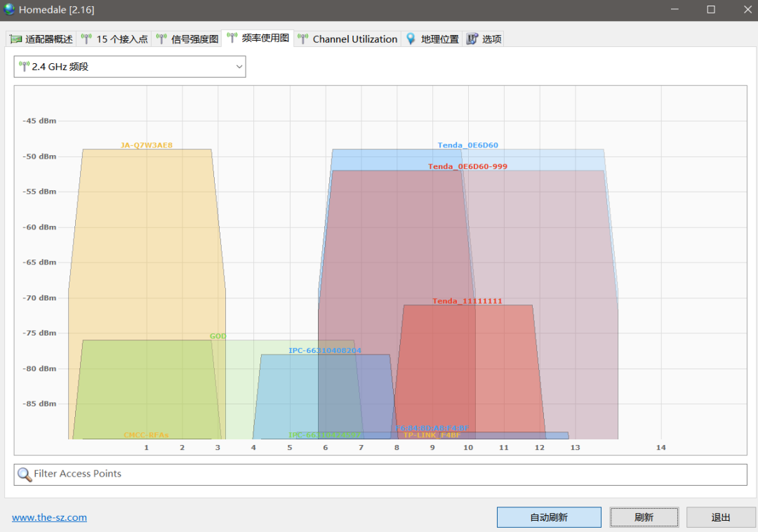Click the -85 dBm axis label
The height and width of the screenshot is (532, 758).
pos(39,404)
